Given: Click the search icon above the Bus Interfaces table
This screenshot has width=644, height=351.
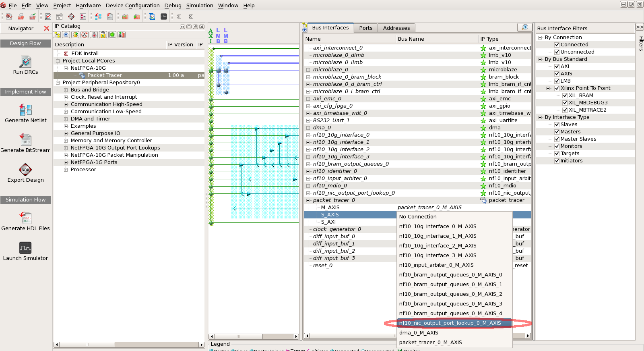Looking at the screenshot, I should pos(524,27).
